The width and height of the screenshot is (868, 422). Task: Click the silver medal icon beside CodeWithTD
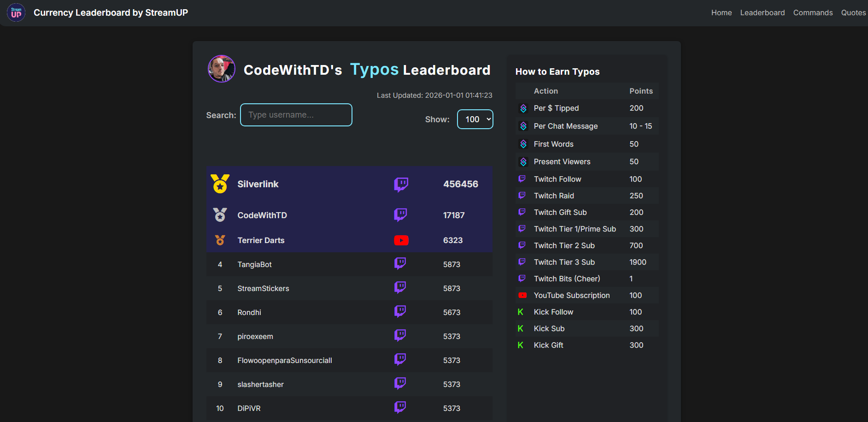coord(220,215)
